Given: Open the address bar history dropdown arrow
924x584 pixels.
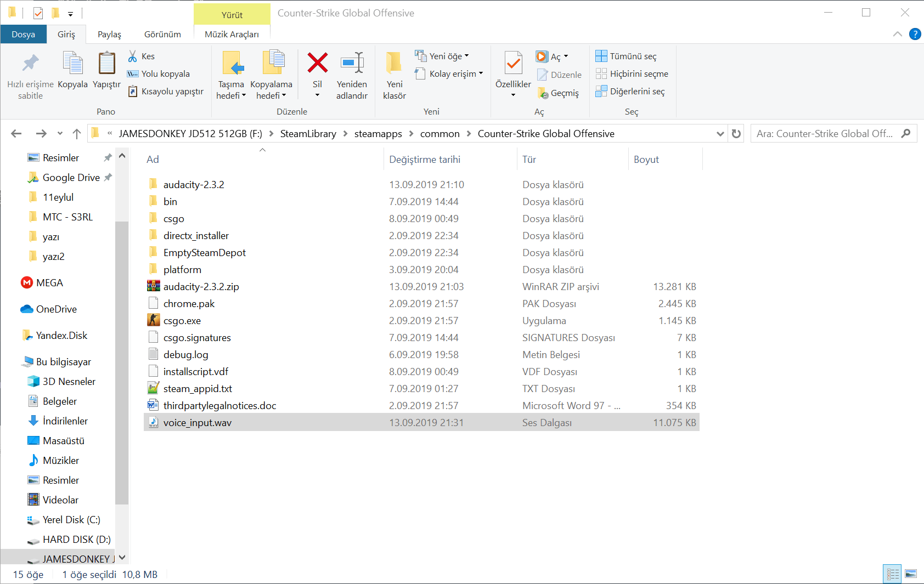Looking at the screenshot, I should click(720, 134).
